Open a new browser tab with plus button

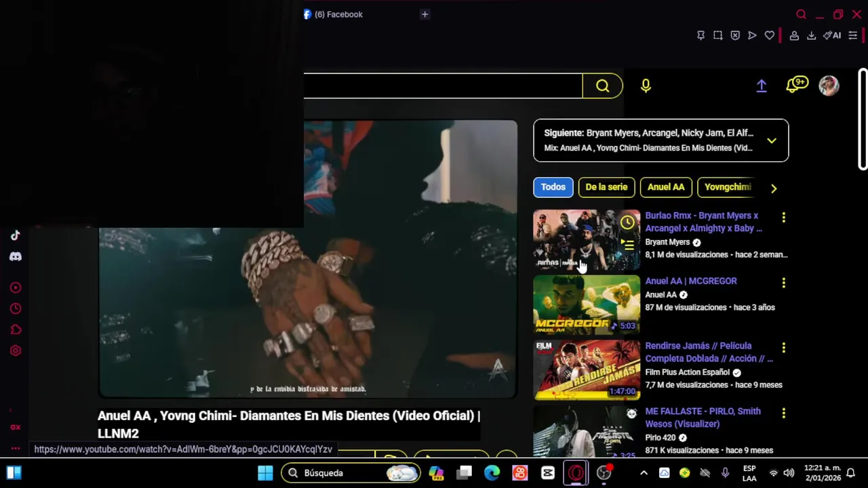click(x=425, y=14)
